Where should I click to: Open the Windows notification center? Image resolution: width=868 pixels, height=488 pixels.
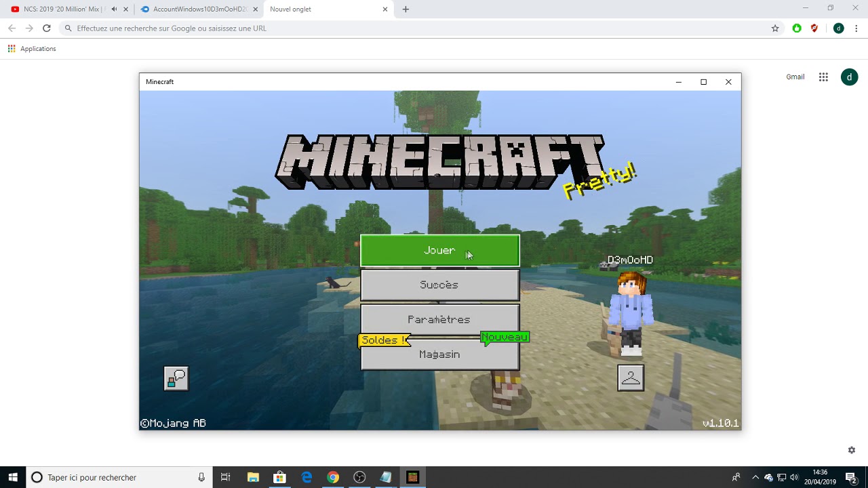[x=851, y=477]
